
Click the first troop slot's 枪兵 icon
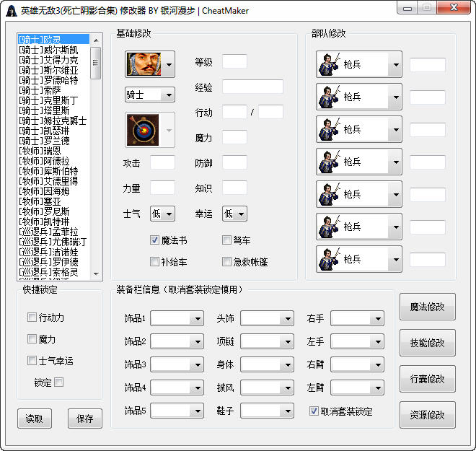click(x=329, y=65)
